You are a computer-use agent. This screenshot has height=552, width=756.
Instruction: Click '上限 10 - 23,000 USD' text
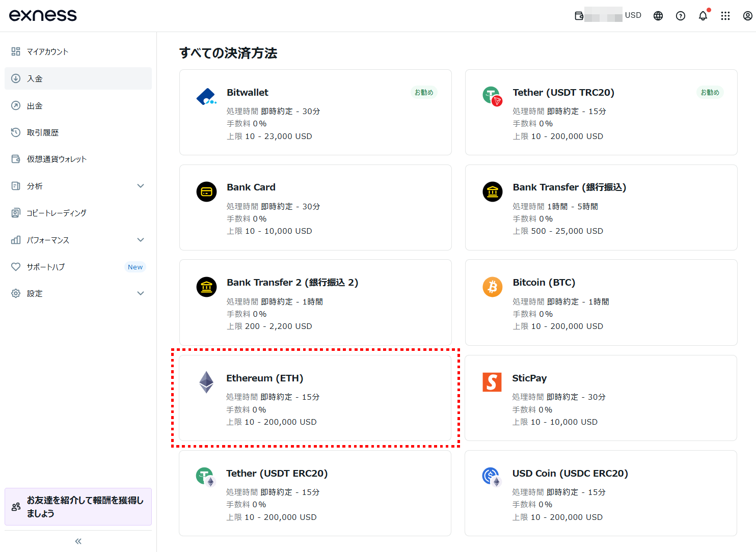click(269, 136)
